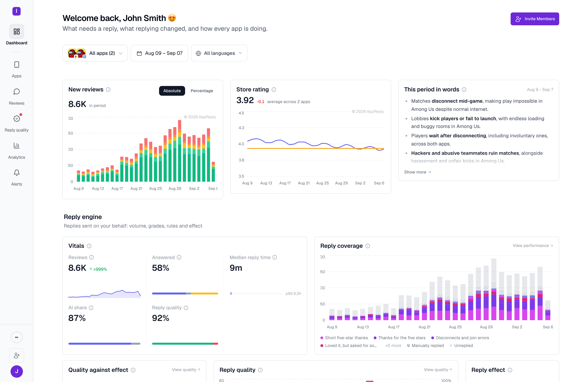Click info icon beside Vitals Reviews metric
Viewport: 588px width, 382px height.
tap(91, 258)
